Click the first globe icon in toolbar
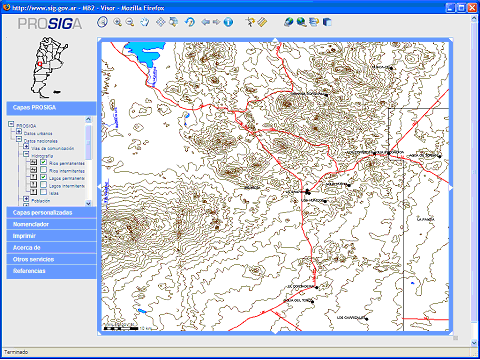The image size is (480, 360). pos(289,22)
